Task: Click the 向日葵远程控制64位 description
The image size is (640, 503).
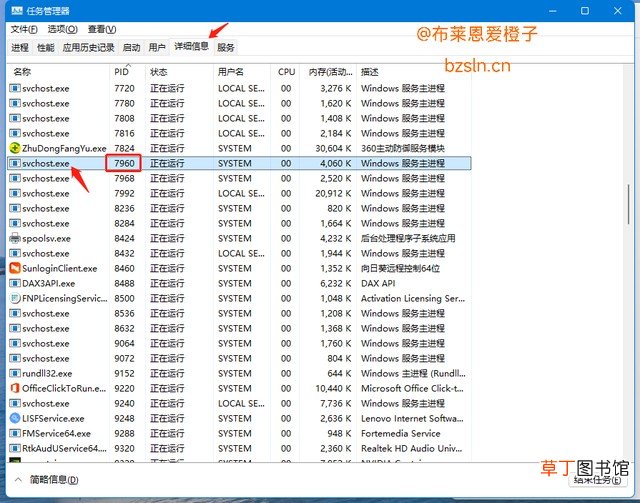Action: (x=400, y=268)
